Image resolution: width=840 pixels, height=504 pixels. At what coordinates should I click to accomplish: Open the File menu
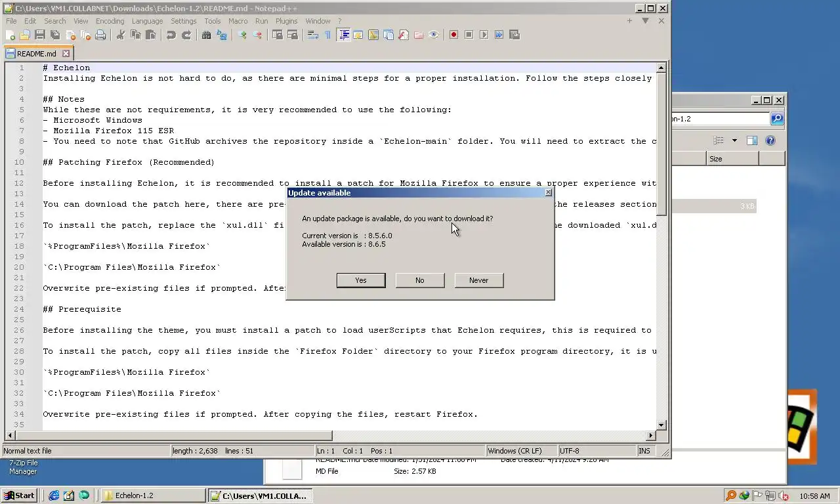tap(11, 21)
